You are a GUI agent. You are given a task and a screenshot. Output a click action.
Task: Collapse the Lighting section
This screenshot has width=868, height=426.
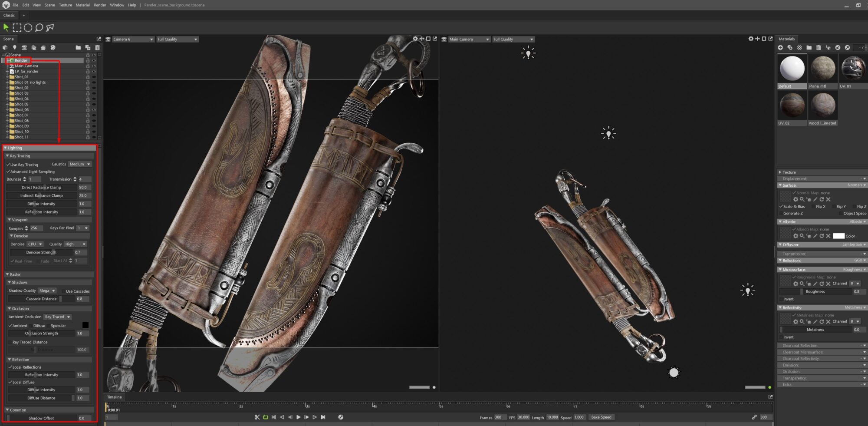[x=6, y=148]
